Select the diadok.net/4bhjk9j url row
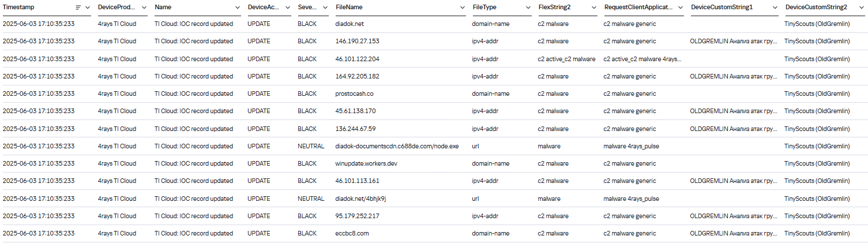Image resolution: width=868 pixels, height=243 pixels. pos(360,199)
